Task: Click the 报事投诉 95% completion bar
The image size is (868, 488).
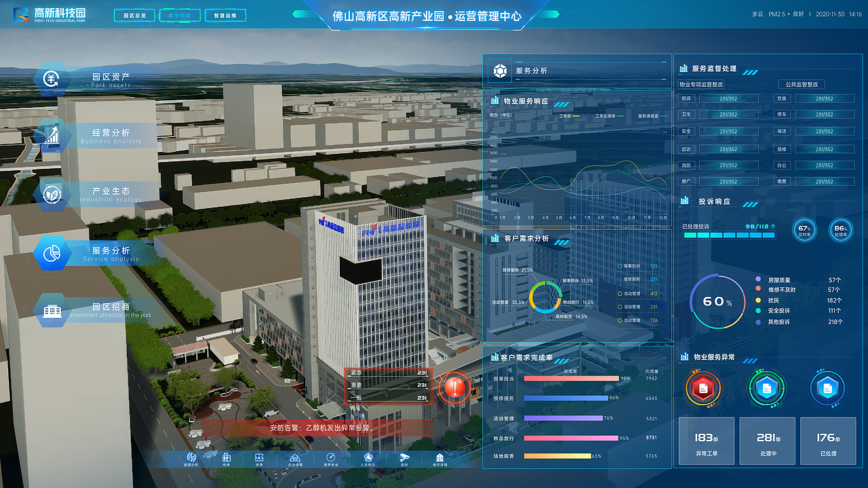Action: (x=572, y=378)
